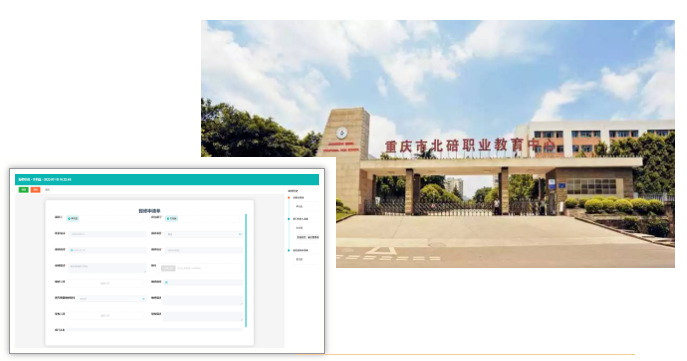Click the orange dot on the approval timeline
The image size is (687, 361).
pyautogui.click(x=289, y=198)
